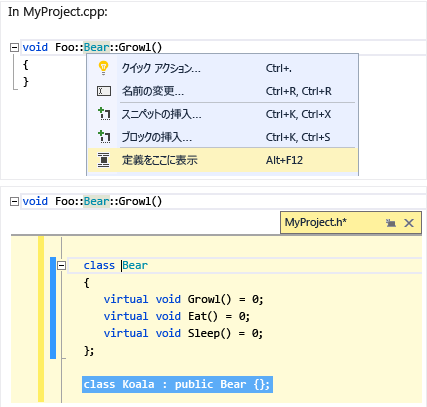427x407 pixels.
Task: Click virtual void Eat() line
Action: click(x=177, y=316)
